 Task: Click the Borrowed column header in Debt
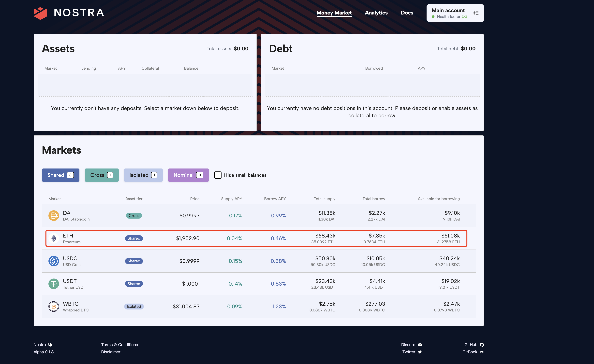coord(374,68)
